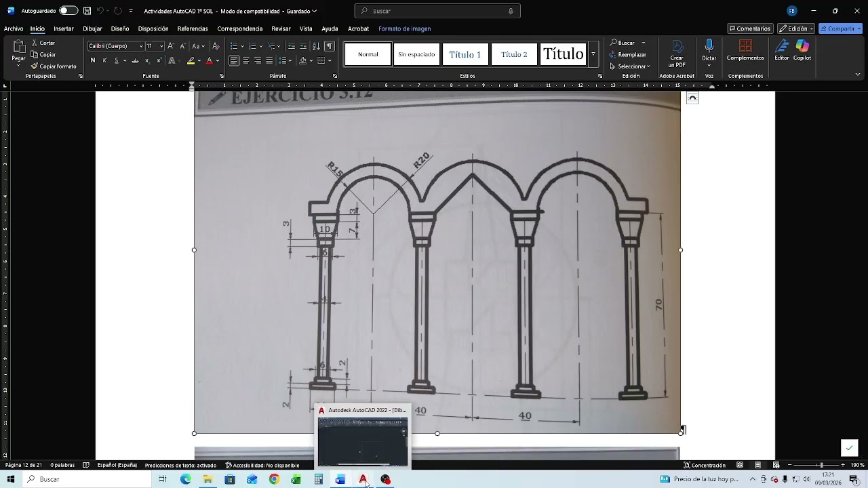Apply the Título 1 style
Screen dimensions: 868x488
465,54
